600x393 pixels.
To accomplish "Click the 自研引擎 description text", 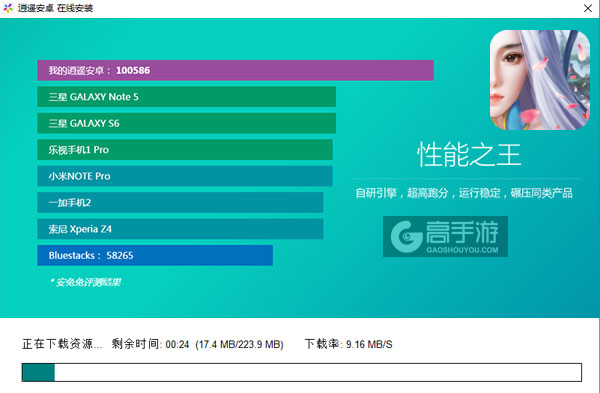I will [x=464, y=193].
